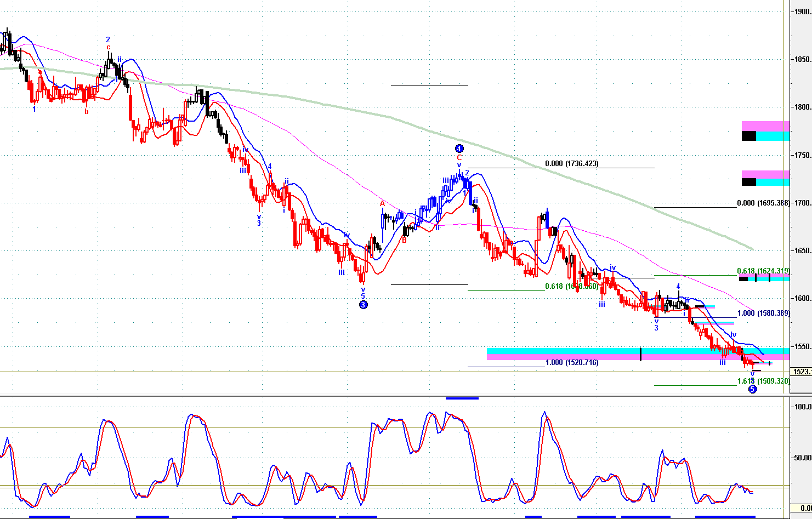Click the 50.00 oscillator axis label
The height and width of the screenshot is (519, 812).
(x=803, y=458)
